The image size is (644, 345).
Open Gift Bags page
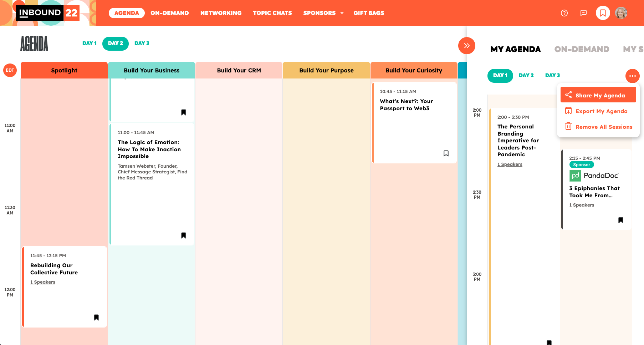coord(369,13)
